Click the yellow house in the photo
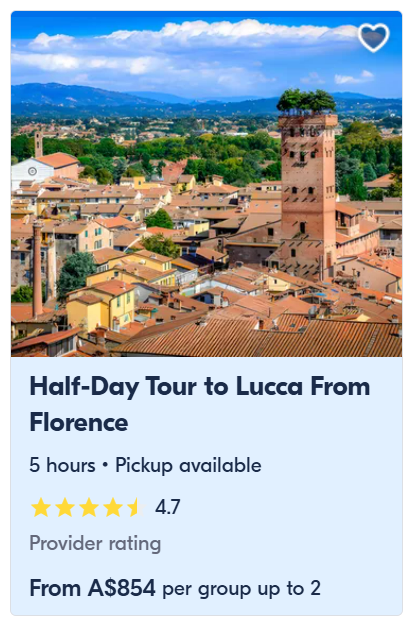413x625 pixels. (x=101, y=304)
